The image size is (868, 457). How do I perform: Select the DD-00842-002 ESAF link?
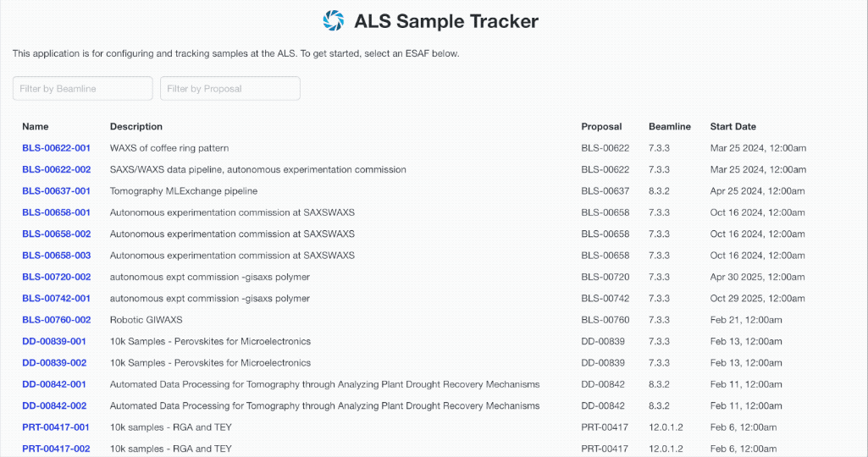point(54,406)
